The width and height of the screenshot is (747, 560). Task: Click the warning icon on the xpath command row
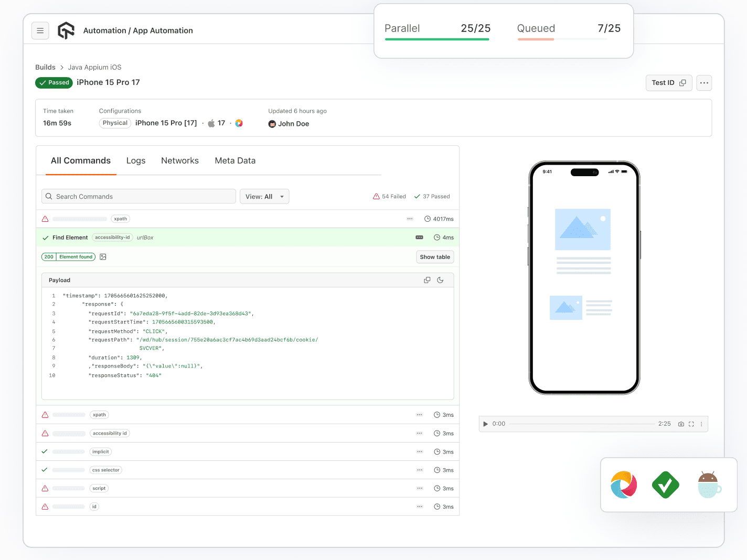(x=45, y=219)
